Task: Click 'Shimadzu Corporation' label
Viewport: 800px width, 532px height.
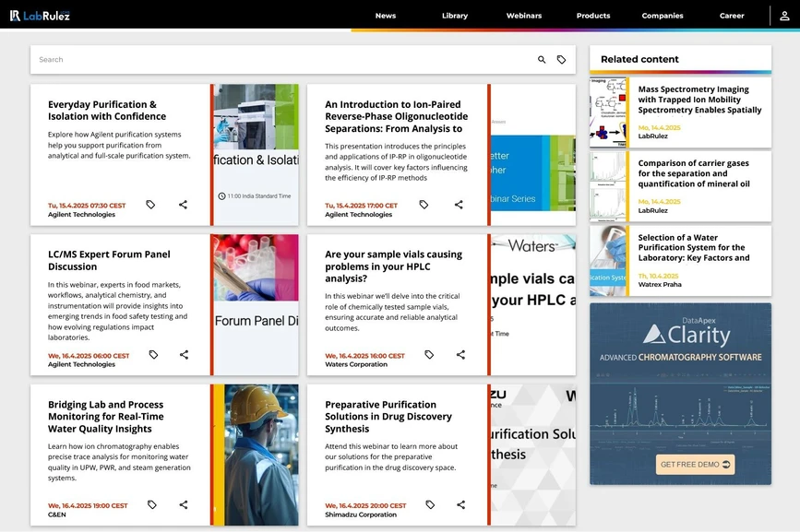Action: click(x=361, y=514)
